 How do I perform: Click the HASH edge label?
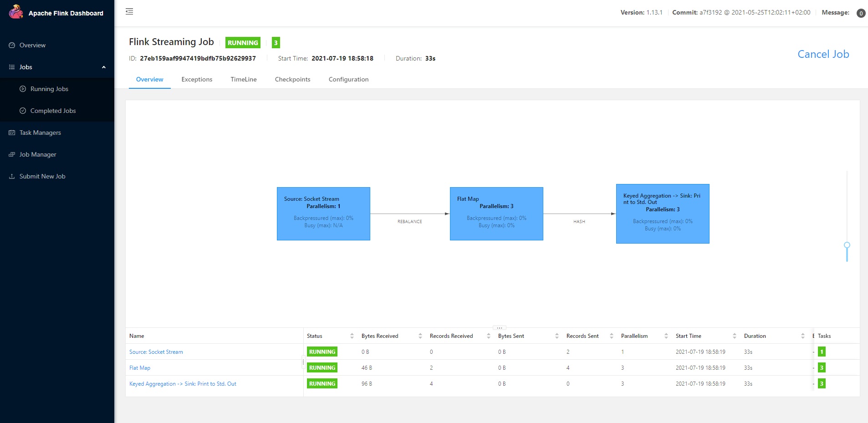(x=579, y=222)
